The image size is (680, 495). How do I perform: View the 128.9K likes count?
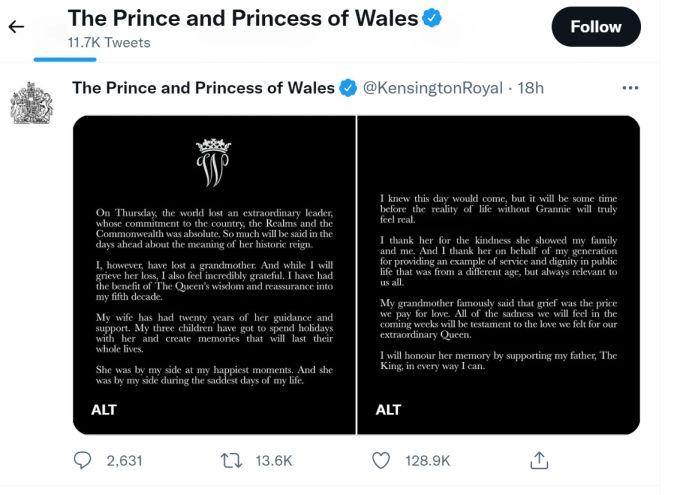pyautogui.click(x=428, y=461)
